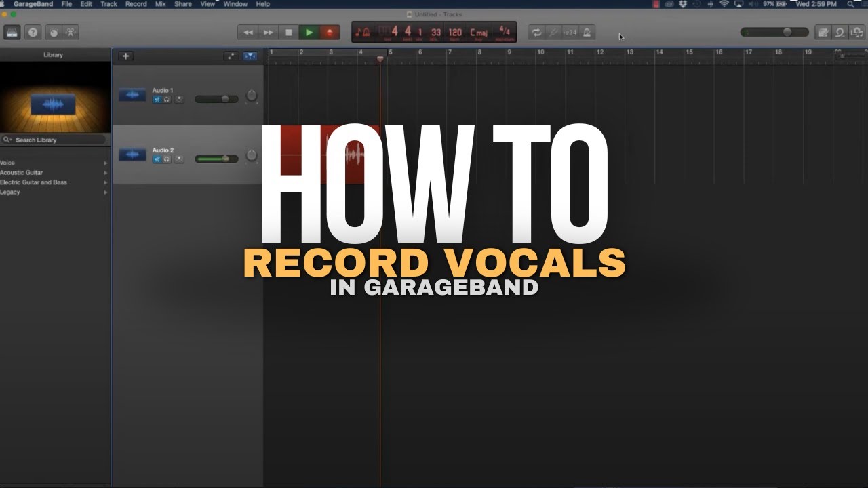Open the Record menu
868x488 pixels.
click(136, 4)
